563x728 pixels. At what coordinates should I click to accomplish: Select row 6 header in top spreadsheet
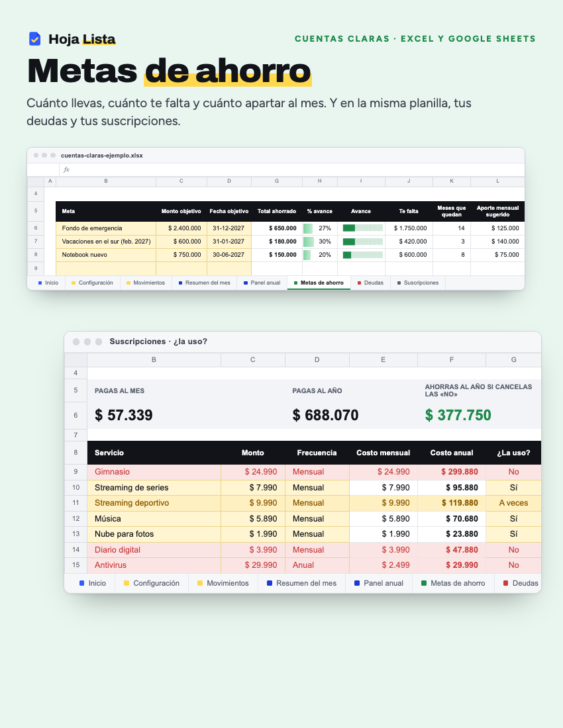(36, 228)
